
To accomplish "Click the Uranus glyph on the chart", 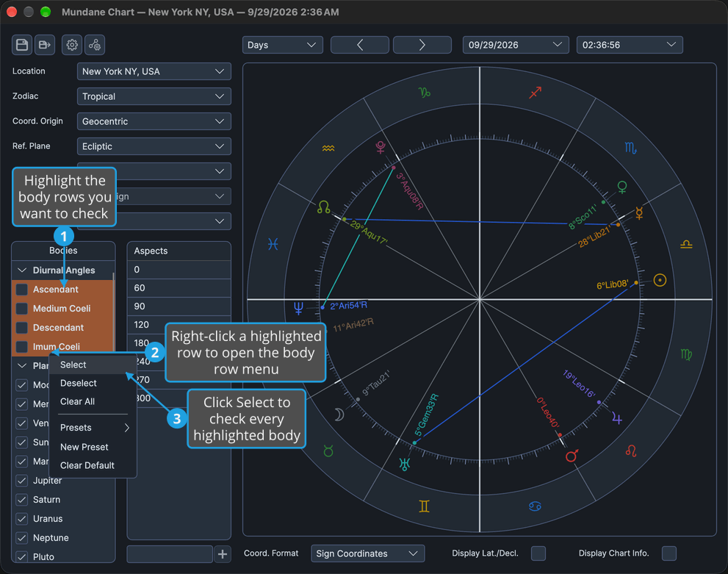I will click(x=404, y=464).
